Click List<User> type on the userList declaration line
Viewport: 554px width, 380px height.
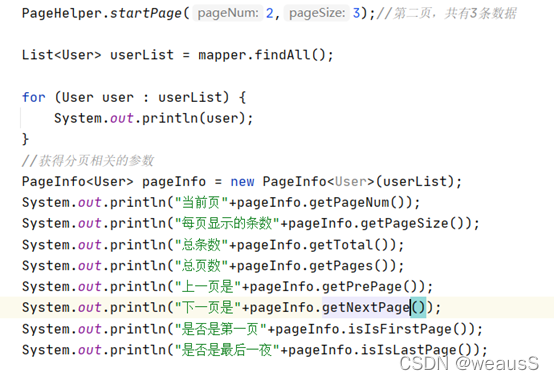click(x=61, y=55)
